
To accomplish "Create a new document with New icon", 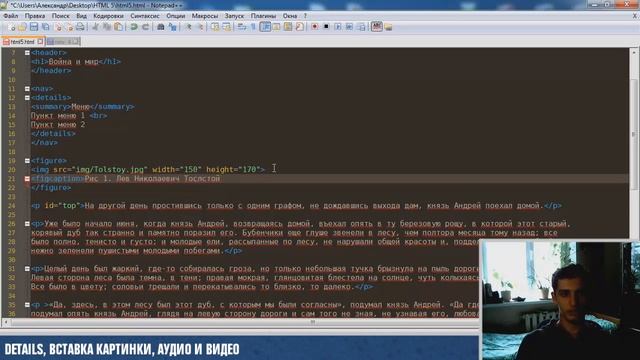I will [x=11, y=27].
